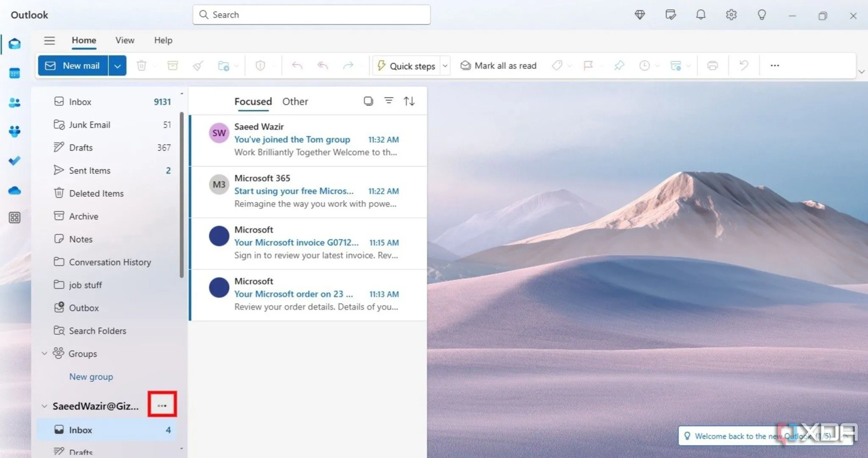Open the Settings gear icon
868x458 pixels.
[x=731, y=15]
